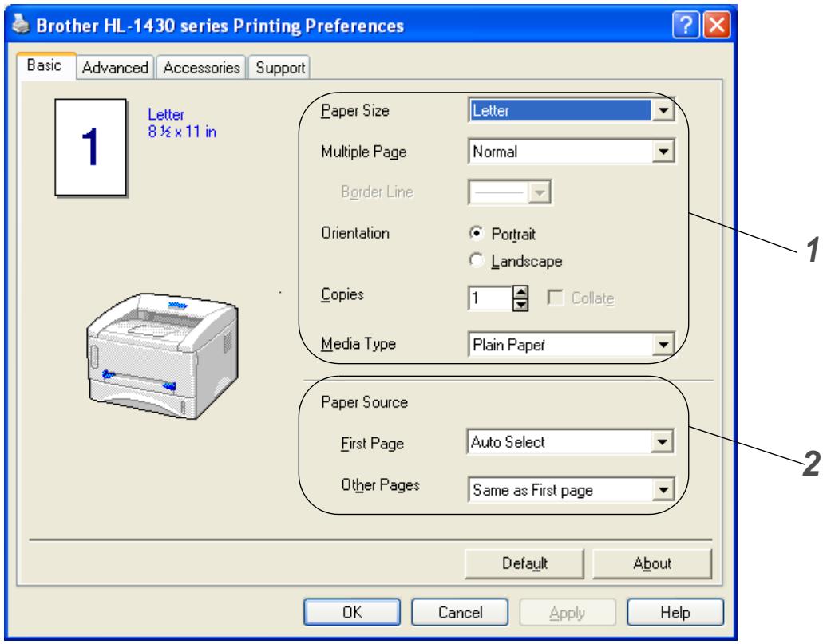Click the Apply button
Screen dimensions: 823x644
tap(568, 612)
